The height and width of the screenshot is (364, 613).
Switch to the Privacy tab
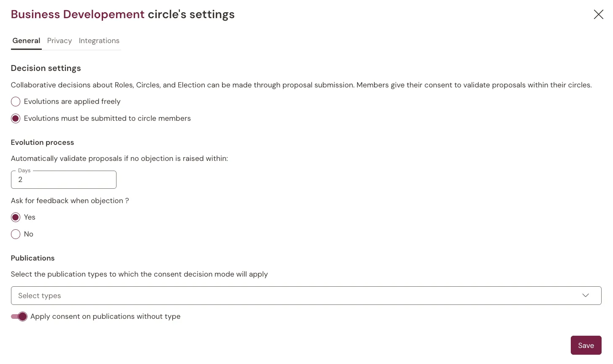tap(60, 41)
